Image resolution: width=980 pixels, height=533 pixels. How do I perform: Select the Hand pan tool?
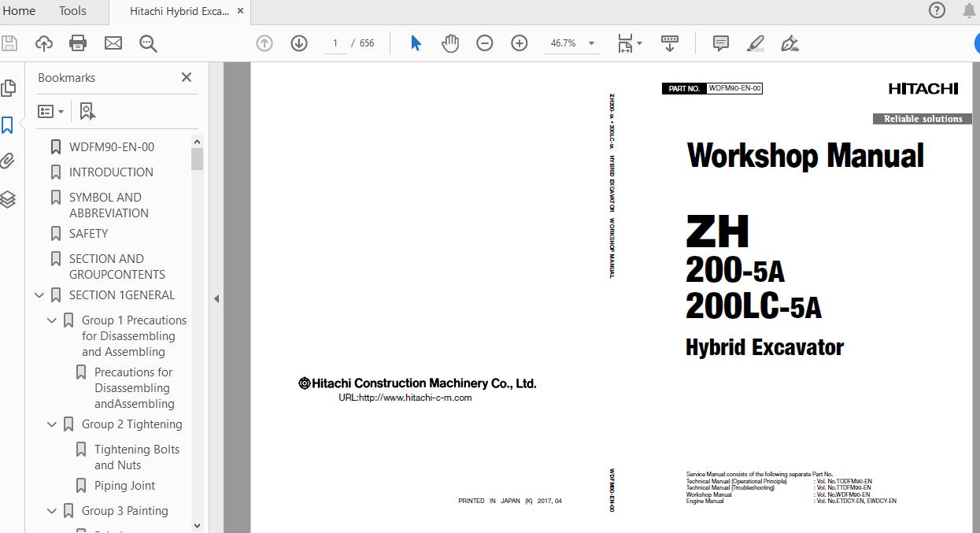[x=450, y=43]
